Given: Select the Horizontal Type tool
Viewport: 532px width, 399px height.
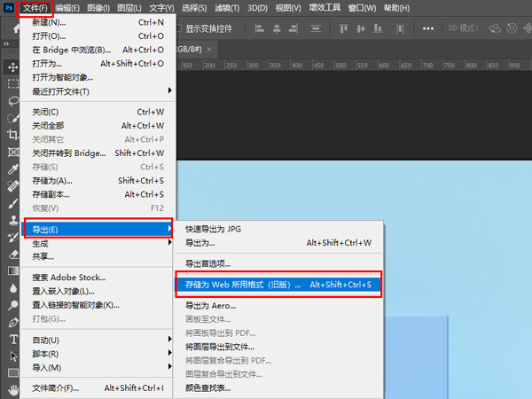Looking at the screenshot, I should pyautogui.click(x=13, y=339).
